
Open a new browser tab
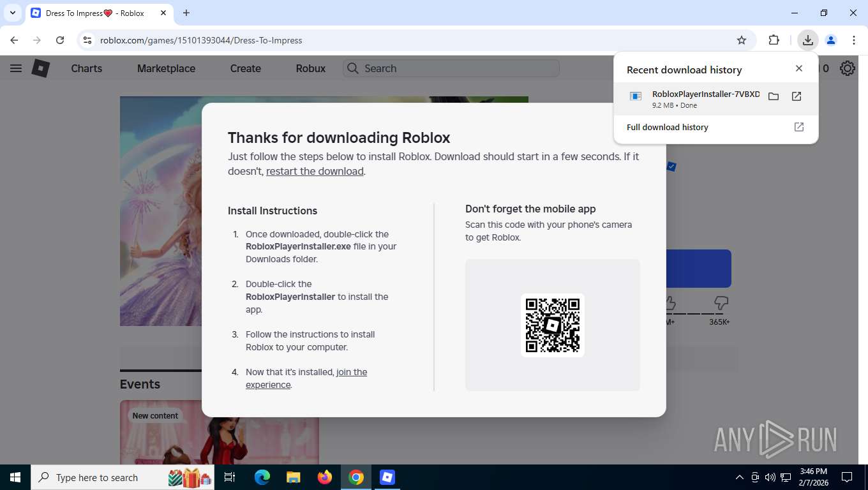(186, 13)
